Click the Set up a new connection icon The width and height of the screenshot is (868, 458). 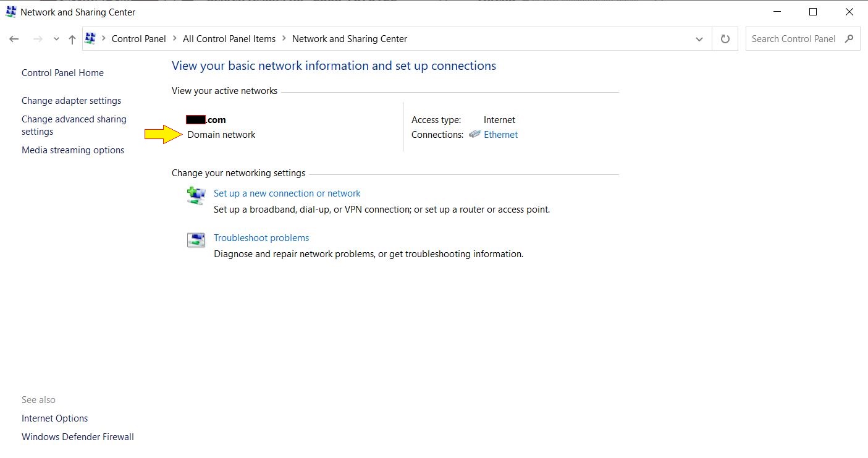[196, 195]
